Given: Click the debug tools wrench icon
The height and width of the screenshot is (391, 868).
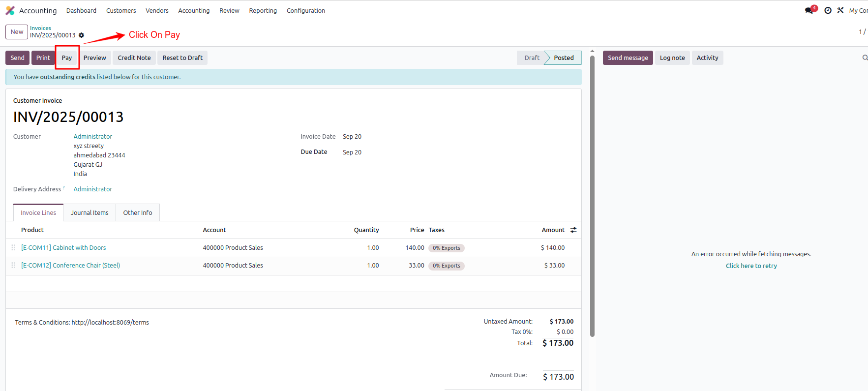Looking at the screenshot, I should coord(840,10).
